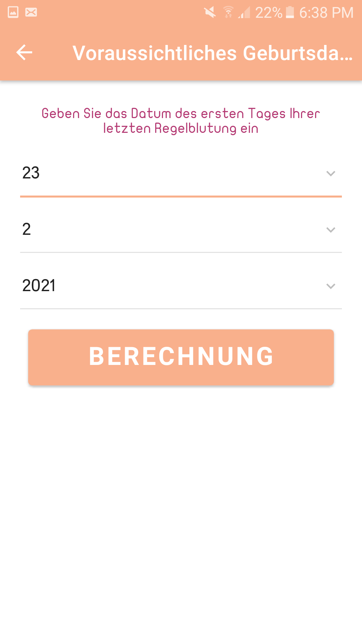Tap the Voraussichtliches Geburtsdatum title

pos(213,53)
